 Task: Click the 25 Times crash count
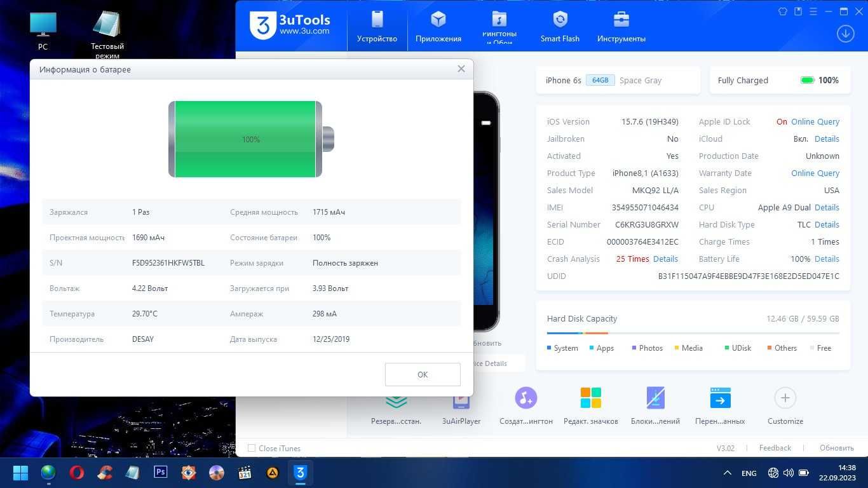click(633, 259)
